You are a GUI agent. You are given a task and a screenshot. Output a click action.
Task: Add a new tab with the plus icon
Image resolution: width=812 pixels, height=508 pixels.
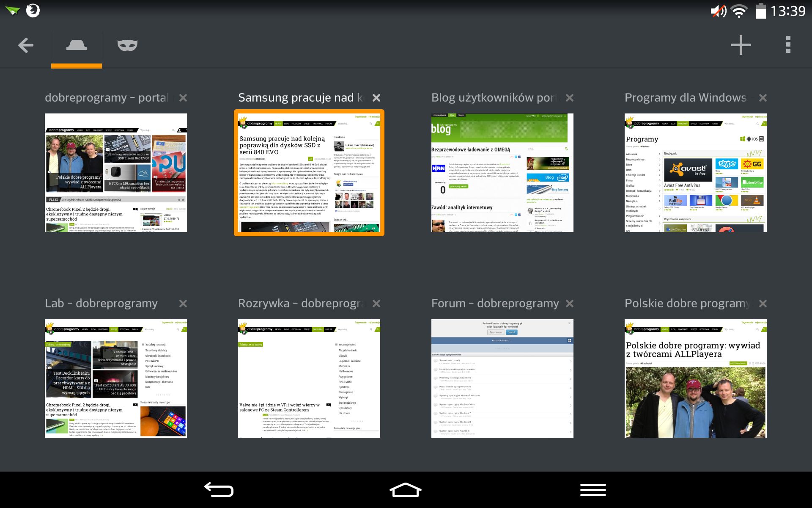pos(741,45)
